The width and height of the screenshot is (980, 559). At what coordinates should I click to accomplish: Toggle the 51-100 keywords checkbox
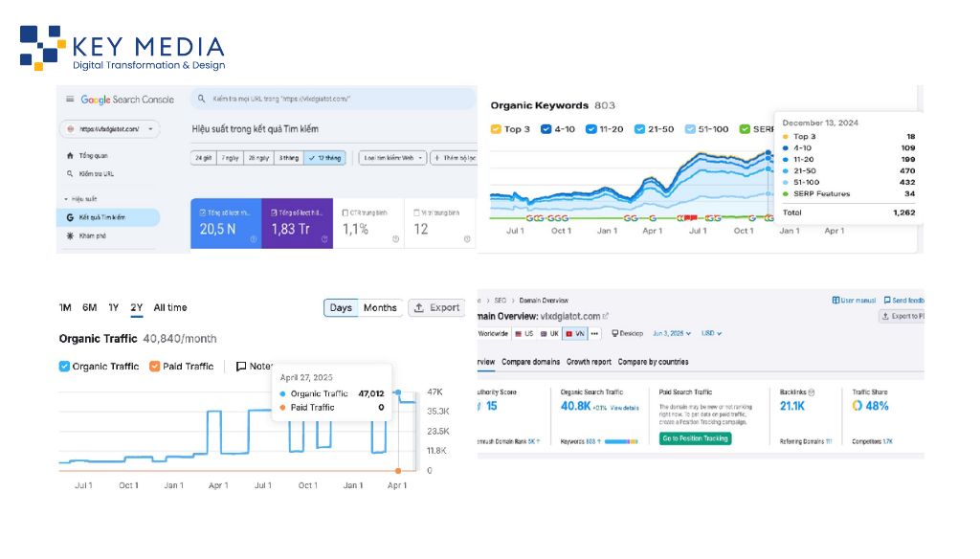(690, 129)
